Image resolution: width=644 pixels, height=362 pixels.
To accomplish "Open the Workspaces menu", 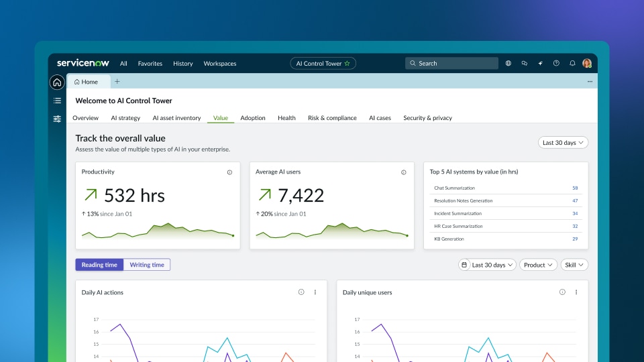I will coord(220,64).
